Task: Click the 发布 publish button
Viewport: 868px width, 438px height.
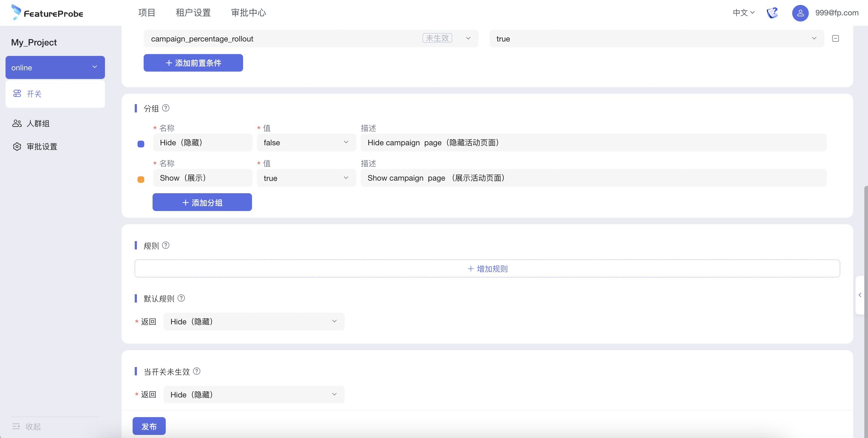Action: click(149, 426)
